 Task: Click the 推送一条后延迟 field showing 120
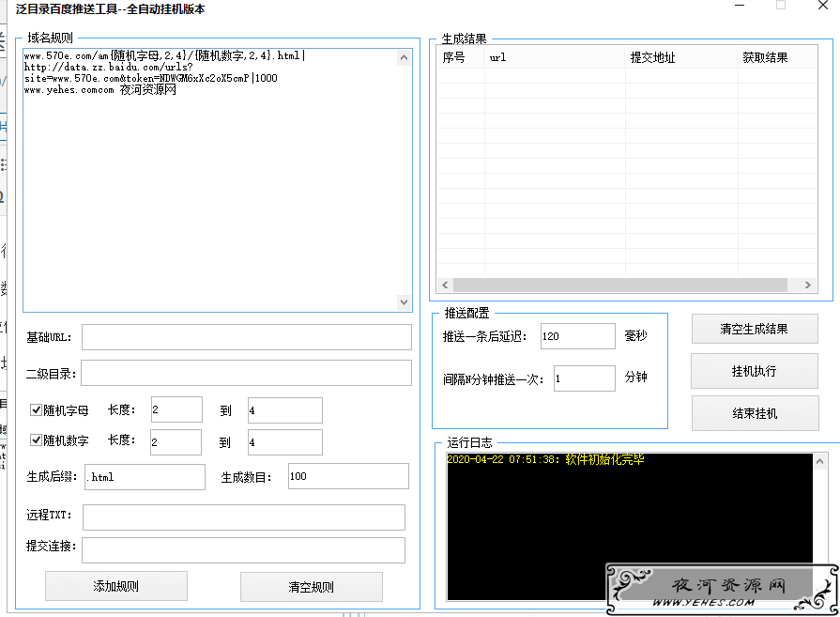pos(577,336)
